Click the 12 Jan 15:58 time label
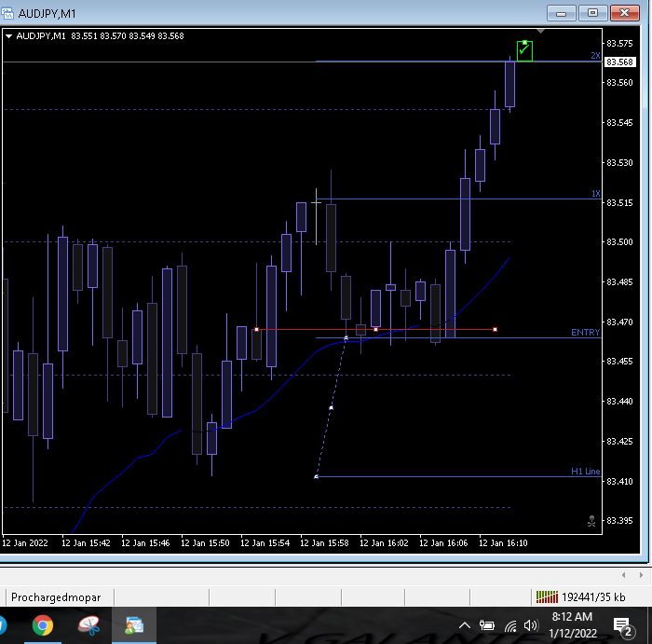This screenshot has height=644, width=652. pos(324,543)
